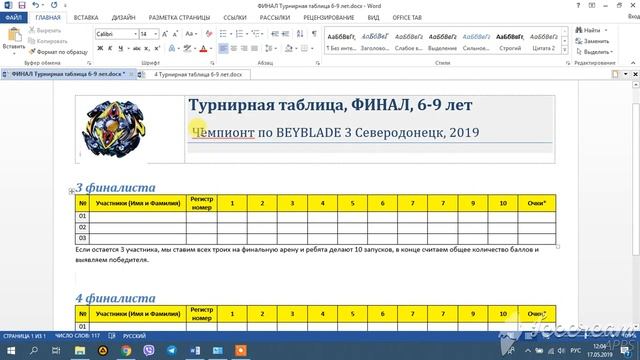640x360 pixels.
Task: Click the Decrease Indent icon
Action: coord(275,34)
